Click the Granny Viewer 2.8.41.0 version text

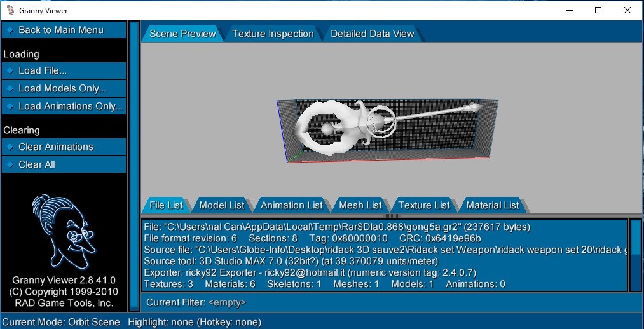(64, 280)
